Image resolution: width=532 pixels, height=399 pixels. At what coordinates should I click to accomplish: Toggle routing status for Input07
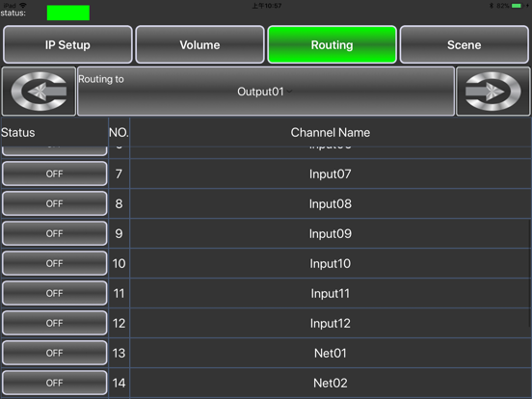point(54,173)
